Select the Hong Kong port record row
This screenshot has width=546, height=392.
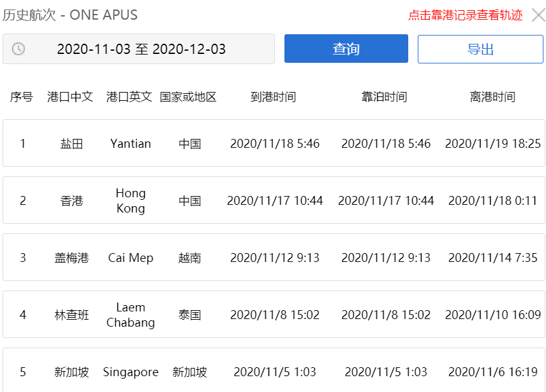[x=273, y=200]
